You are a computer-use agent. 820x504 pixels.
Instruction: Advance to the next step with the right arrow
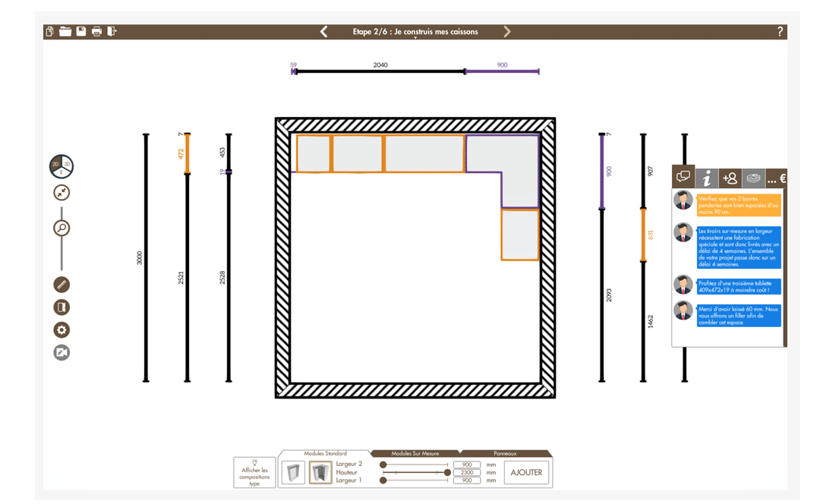coord(506,31)
